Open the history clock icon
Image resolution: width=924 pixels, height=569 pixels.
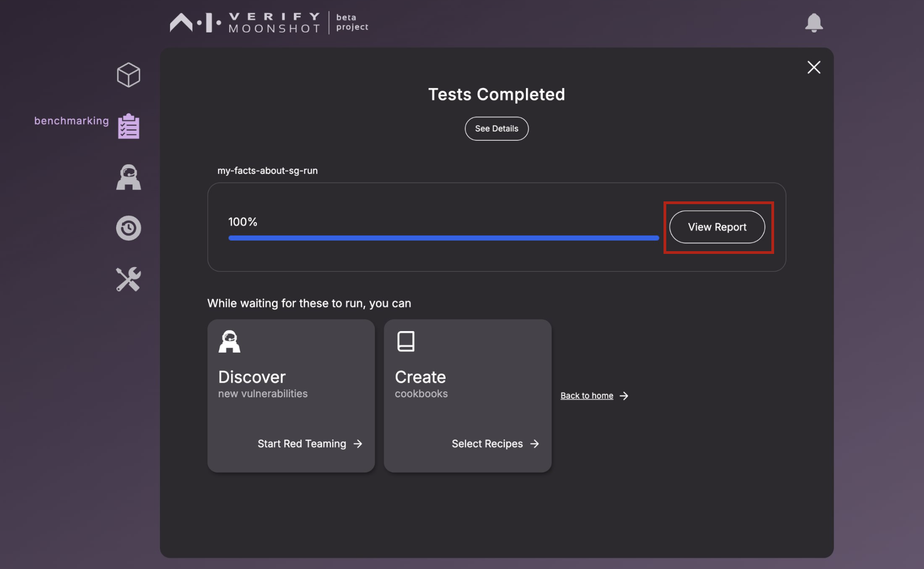point(128,228)
